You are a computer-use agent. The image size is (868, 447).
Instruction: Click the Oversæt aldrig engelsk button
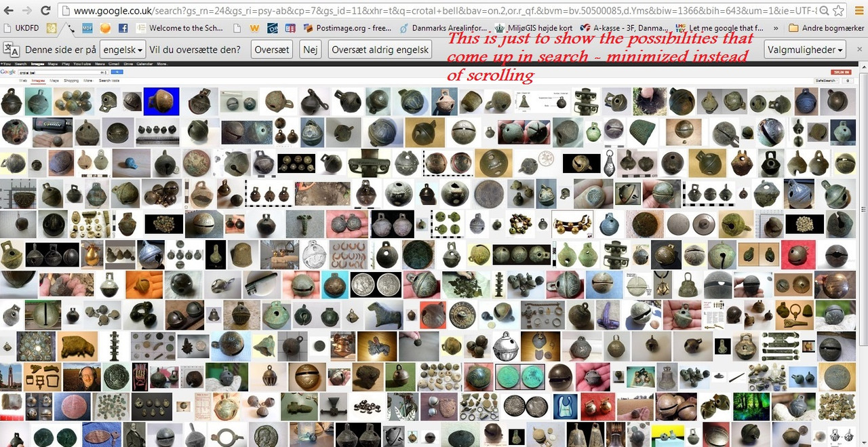(380, 50)
